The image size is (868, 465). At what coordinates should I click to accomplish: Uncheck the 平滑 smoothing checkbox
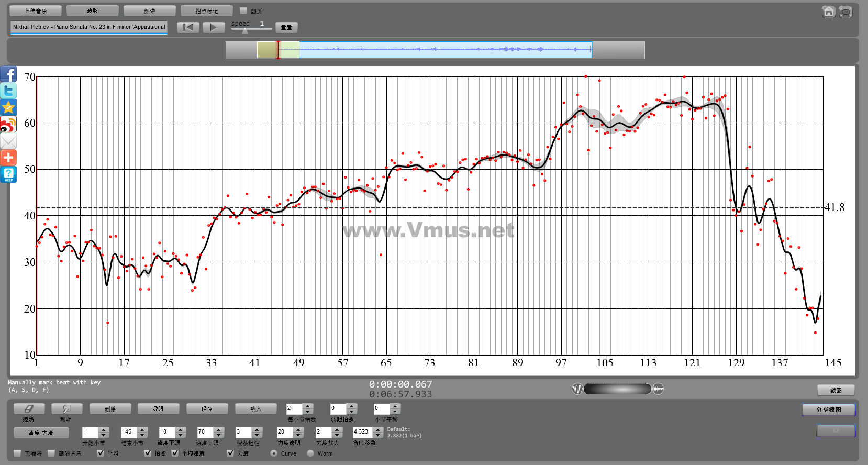pos(101,453)
